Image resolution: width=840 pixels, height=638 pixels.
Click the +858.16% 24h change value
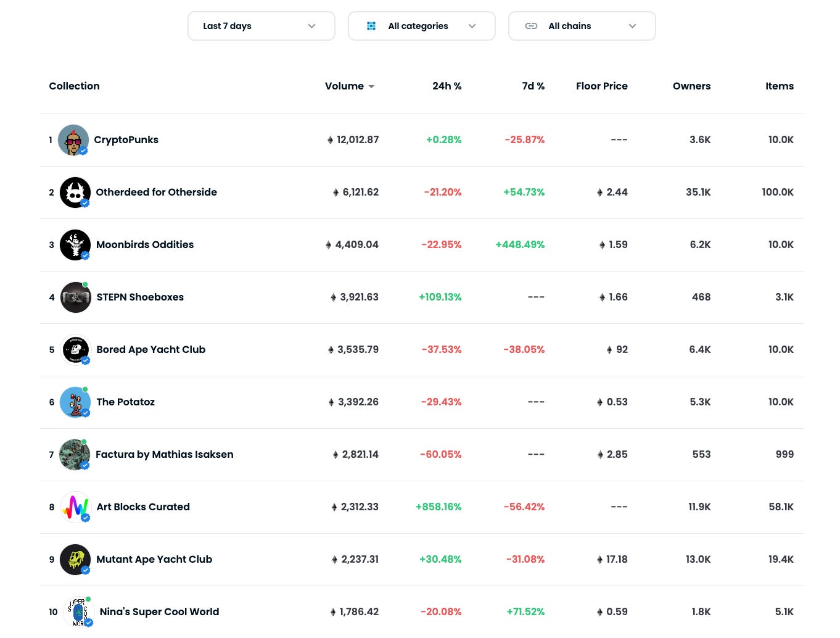439,507
